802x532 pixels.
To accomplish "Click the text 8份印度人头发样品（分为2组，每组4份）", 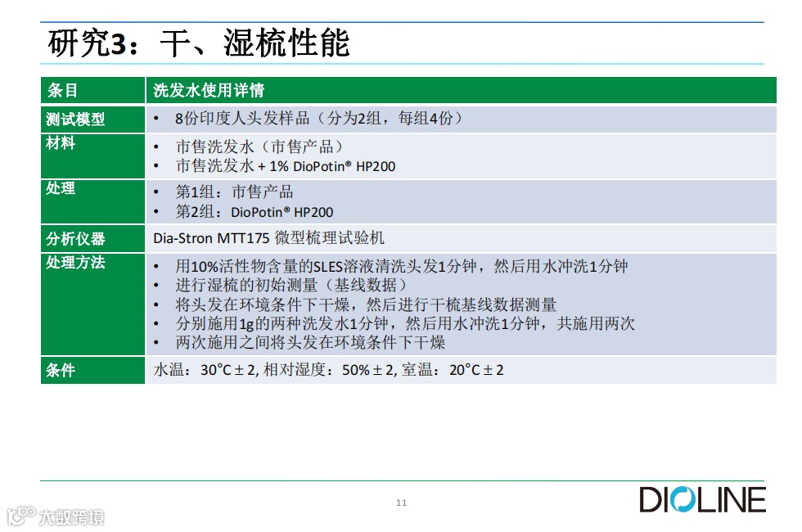I will 318,119.
